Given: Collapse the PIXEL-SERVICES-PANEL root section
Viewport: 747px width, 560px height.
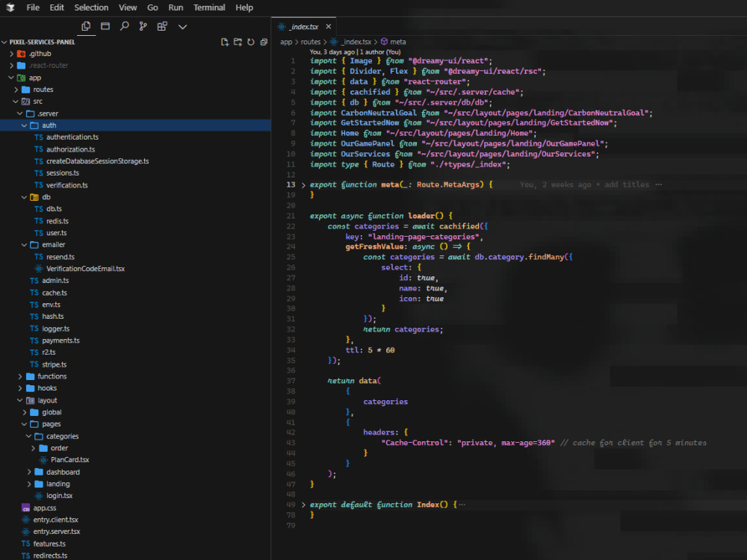Looking at the screenshot, I should 4,42.
